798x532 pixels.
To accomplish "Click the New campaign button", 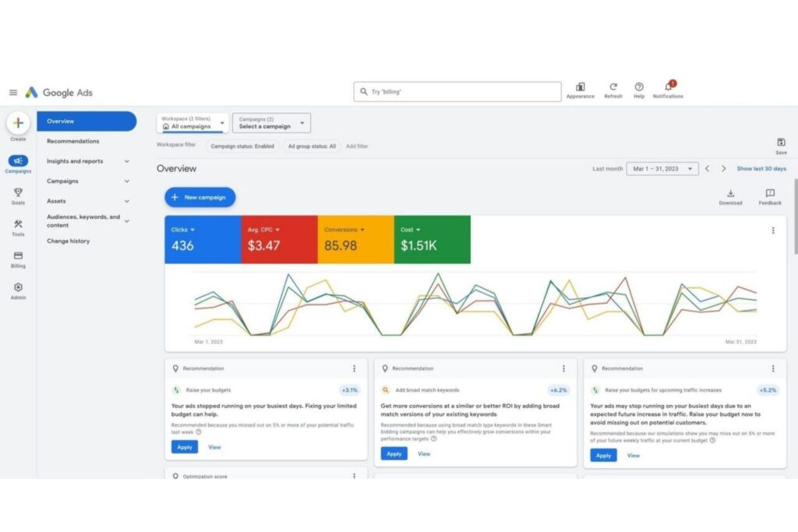I will click(x=199, y=197).
